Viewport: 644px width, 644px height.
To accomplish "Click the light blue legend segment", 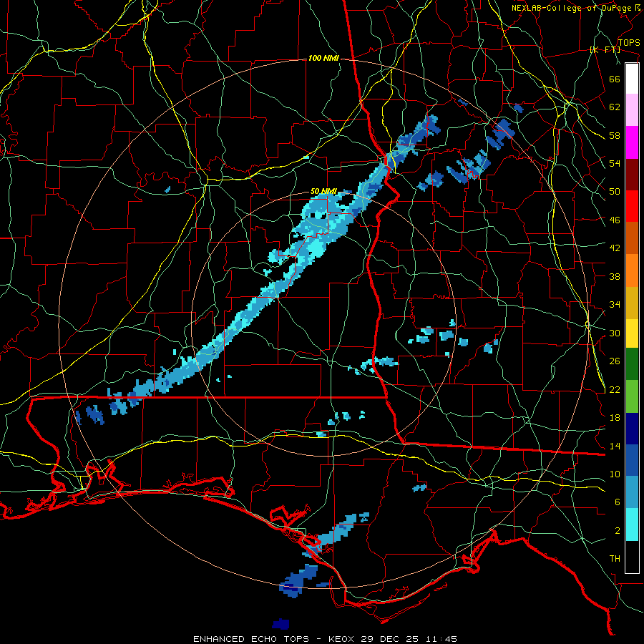I will (632, 492).
